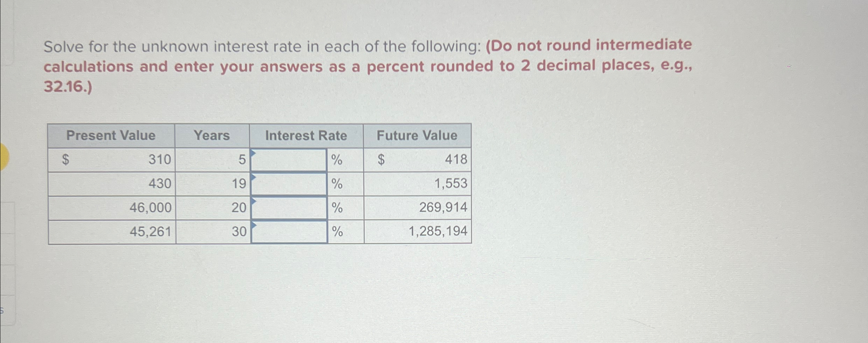868x343 pixels.
Task: Click the interest rate input for the 20-year row
Action: click(x=288, y=208)
